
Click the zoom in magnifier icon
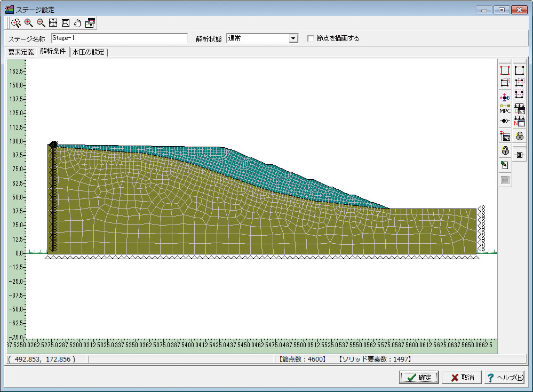click(29, 23)
